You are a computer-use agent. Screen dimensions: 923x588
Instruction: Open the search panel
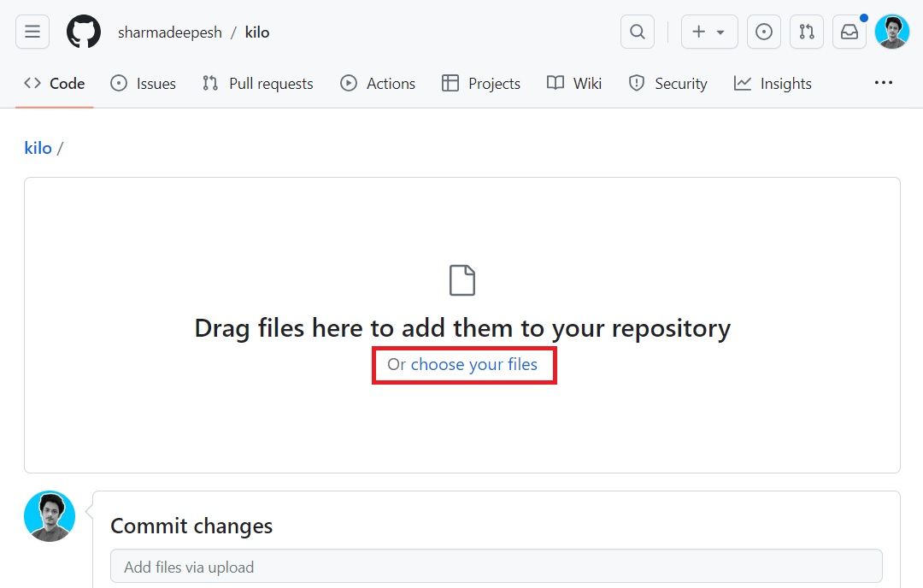(637, 32)
